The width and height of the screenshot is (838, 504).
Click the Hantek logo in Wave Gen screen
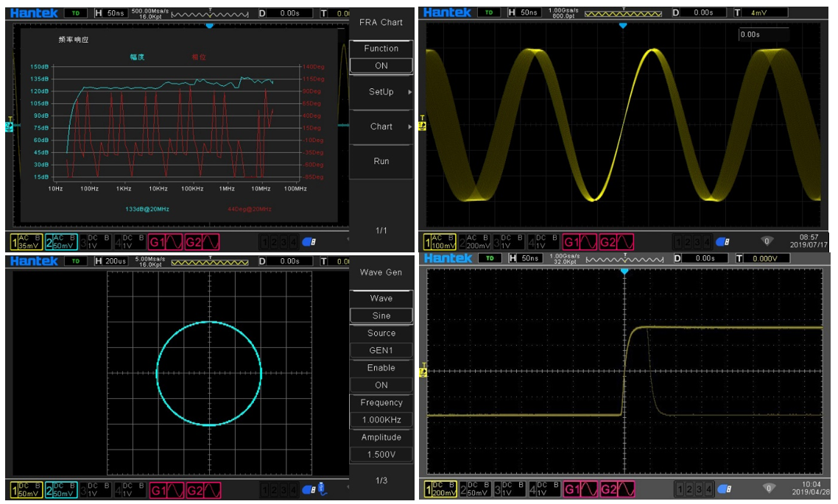pyautogui.click(x=34, y=261)
